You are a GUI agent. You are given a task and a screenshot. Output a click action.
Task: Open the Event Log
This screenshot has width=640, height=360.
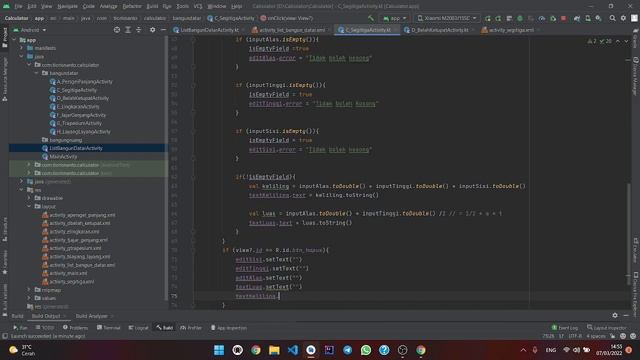565,328
